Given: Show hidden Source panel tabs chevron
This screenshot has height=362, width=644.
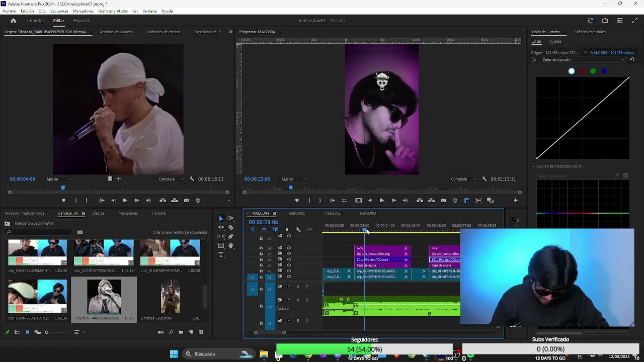Looking at the screenshot, I should [x=231, y=32].
